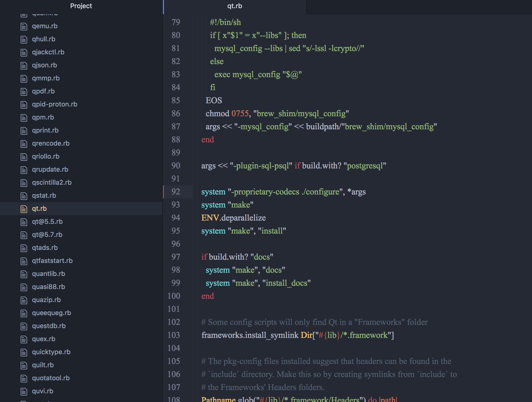Viewport: 532px width, 402px height.
Task: Click the document icon beside quilt.rb
Action: tap(24, 365)
